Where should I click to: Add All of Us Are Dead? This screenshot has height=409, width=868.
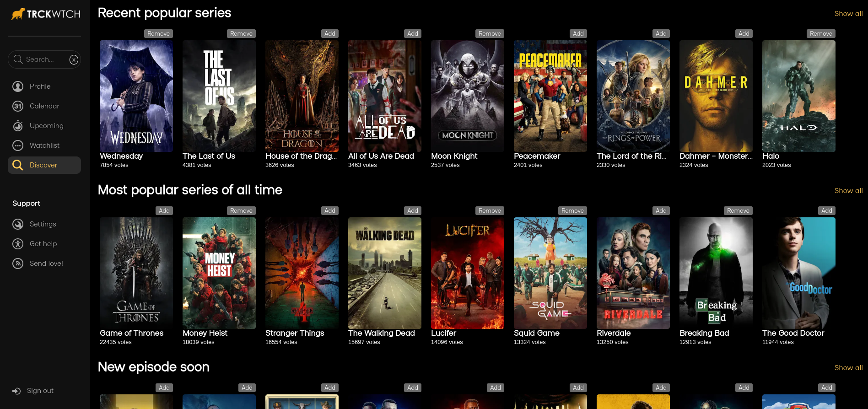pyautogui.click(x=413, y=34)
